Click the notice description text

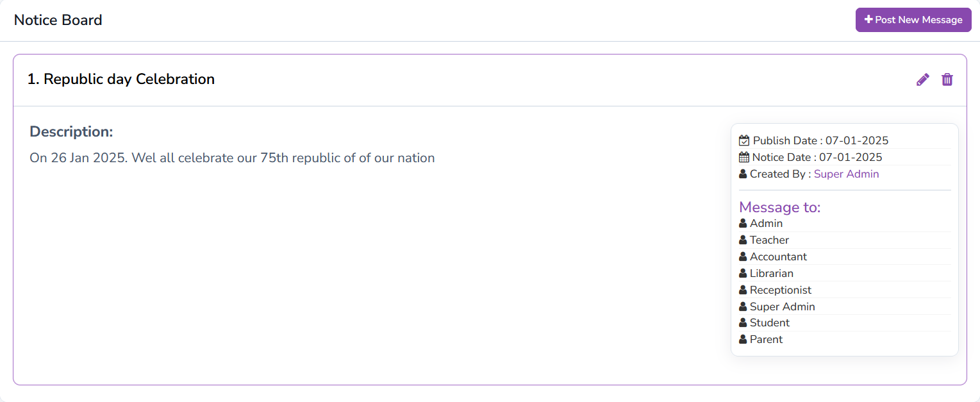click(x=232, y=158)
